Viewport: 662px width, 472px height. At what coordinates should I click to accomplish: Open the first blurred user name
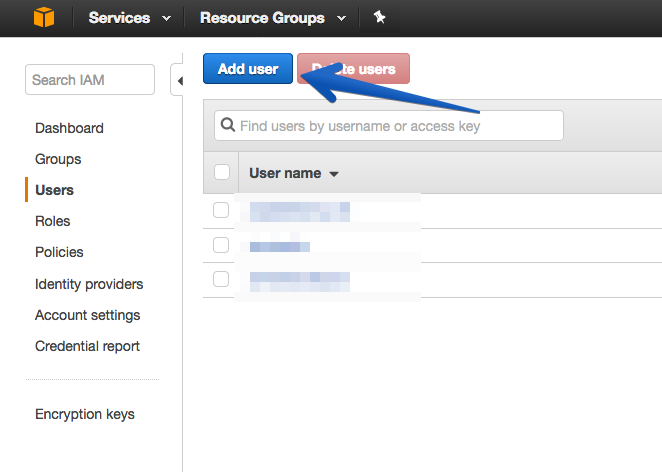coord(300,212)
